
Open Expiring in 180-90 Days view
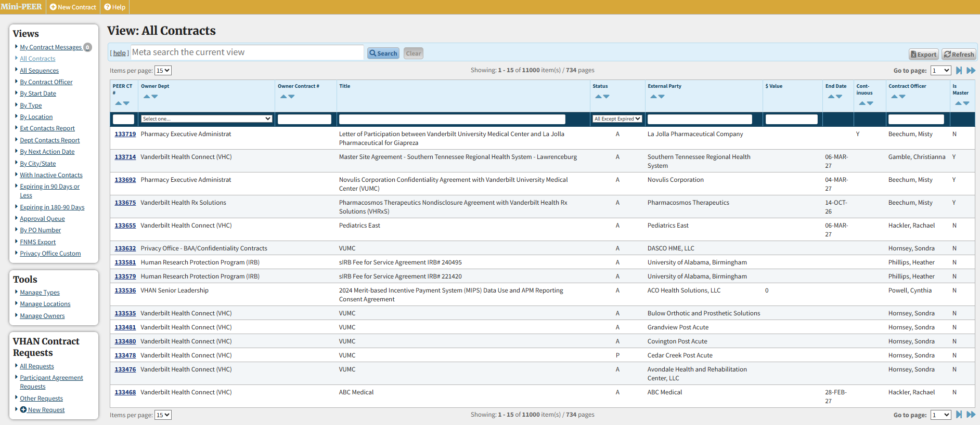tap(52, 207)
